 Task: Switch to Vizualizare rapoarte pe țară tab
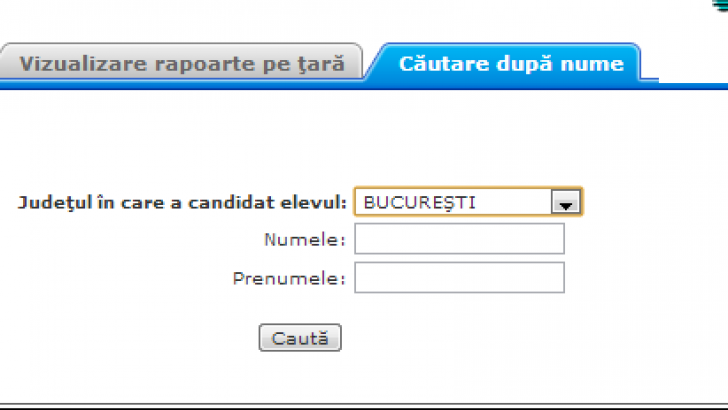coord(182,65)
